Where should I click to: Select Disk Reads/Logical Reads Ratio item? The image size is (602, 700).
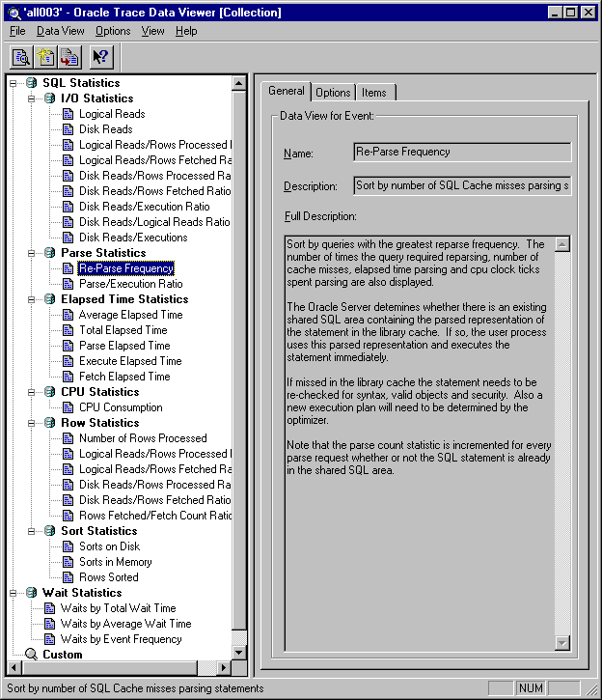pyautogui.click(x=154, y=222)
